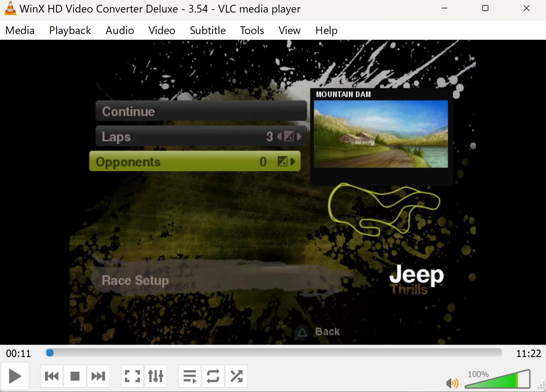The width and height of the screenshot is (546, 392).
Task: Close the VLC media player window
Action: [x=527, y=8]
